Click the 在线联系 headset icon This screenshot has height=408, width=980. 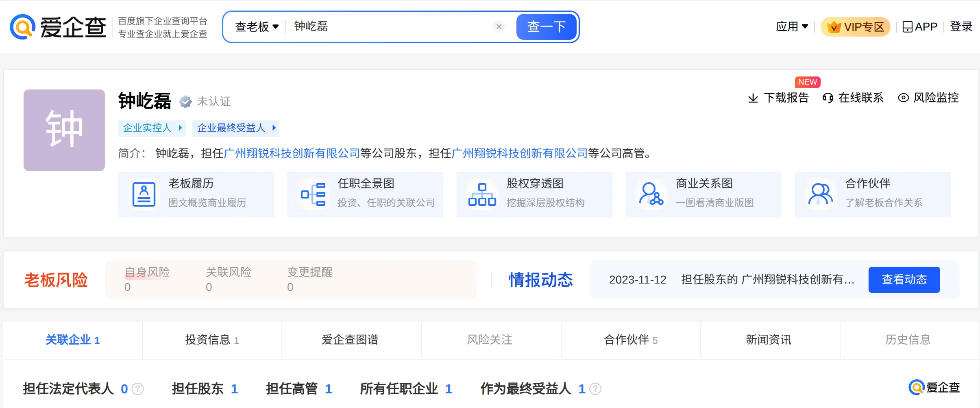[828, 98]
